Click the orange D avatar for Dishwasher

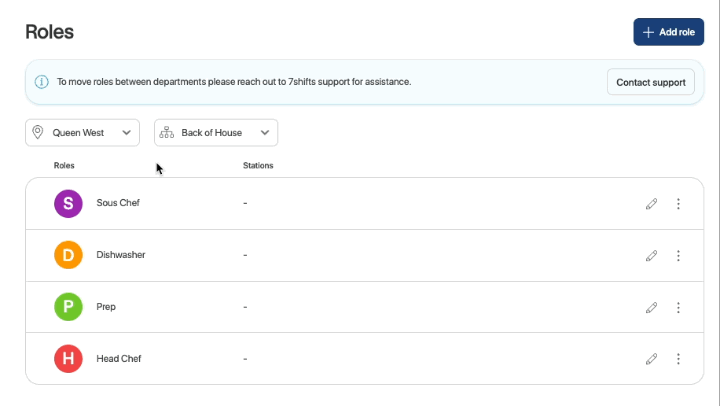(x=68, y=256)
